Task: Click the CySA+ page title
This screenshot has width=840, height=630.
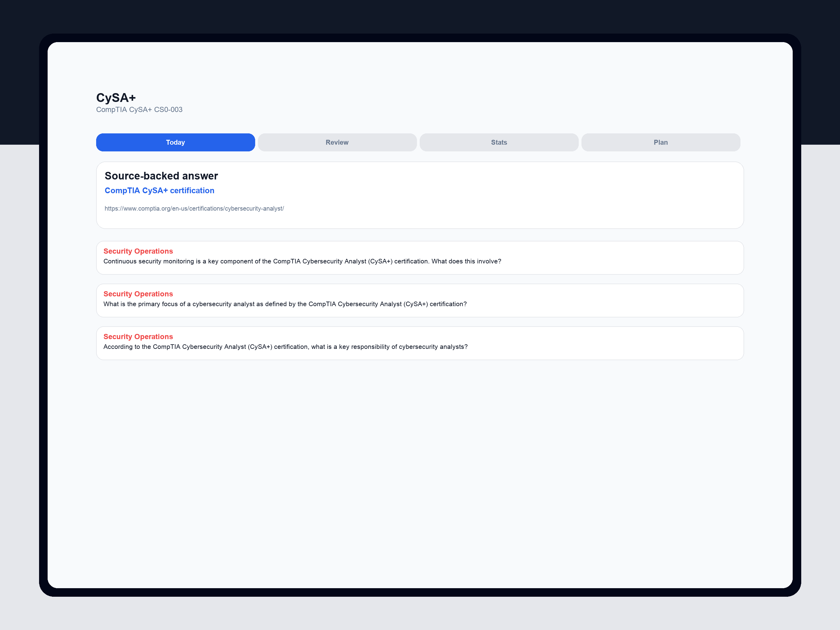Action: [116, 98]
